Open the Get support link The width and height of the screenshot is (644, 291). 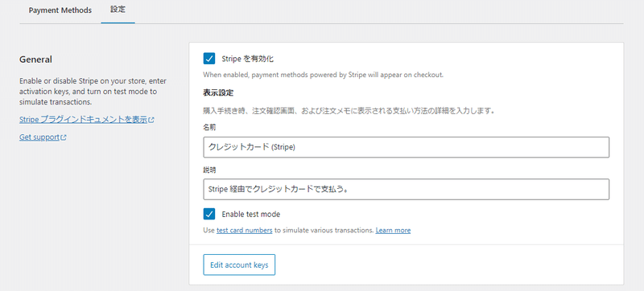click(x=39, y=137)
